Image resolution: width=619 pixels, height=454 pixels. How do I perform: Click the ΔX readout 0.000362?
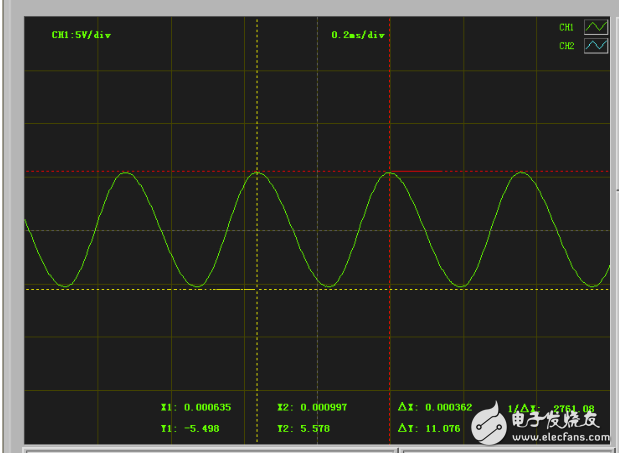(428, 408)
